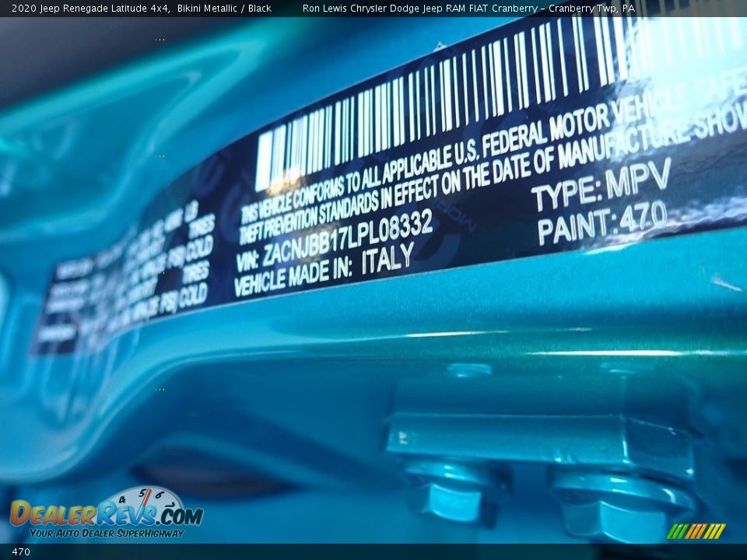Open the Ron Lewis Cranberry dealer link
Viewport: 747px width, 560px height.
point(470,8)
